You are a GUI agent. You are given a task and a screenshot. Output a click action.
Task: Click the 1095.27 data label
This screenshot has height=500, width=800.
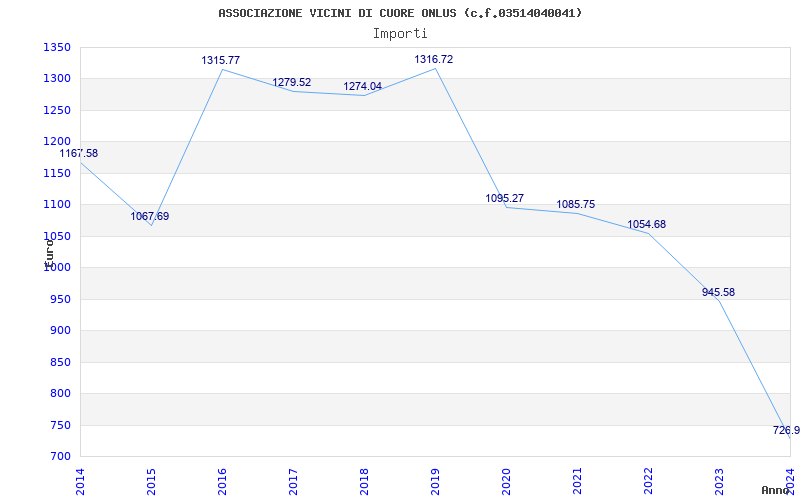pos(504,198)
